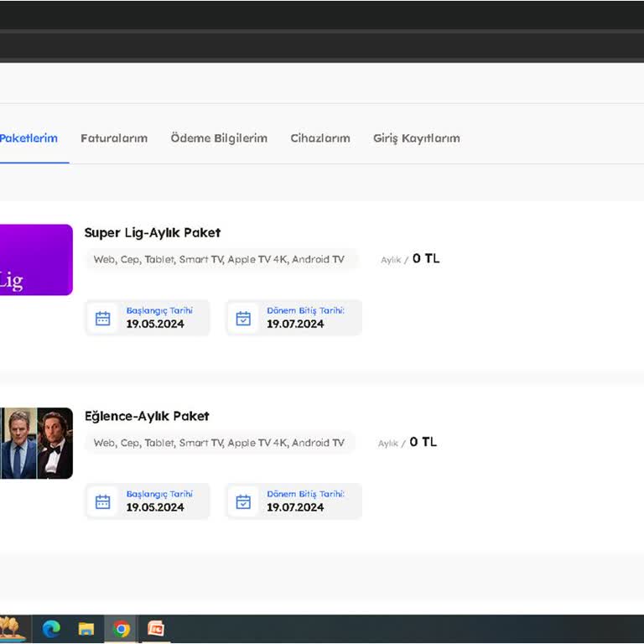
Task: Click the calendar-check icon for Eğlence end date
Action: pos(243,502)
